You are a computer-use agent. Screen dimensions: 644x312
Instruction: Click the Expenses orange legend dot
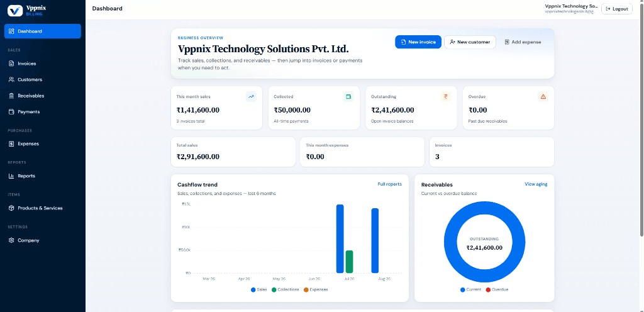(x=306, y=290)
